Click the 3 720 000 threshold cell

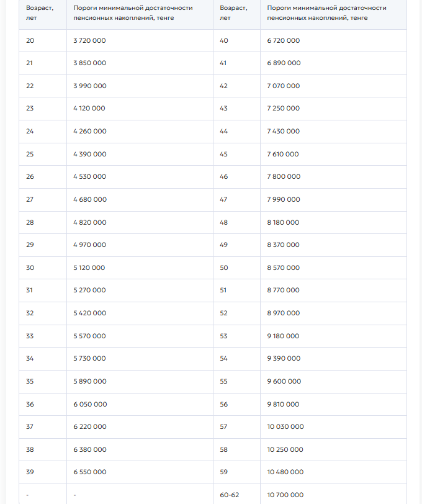coord(89,40)
